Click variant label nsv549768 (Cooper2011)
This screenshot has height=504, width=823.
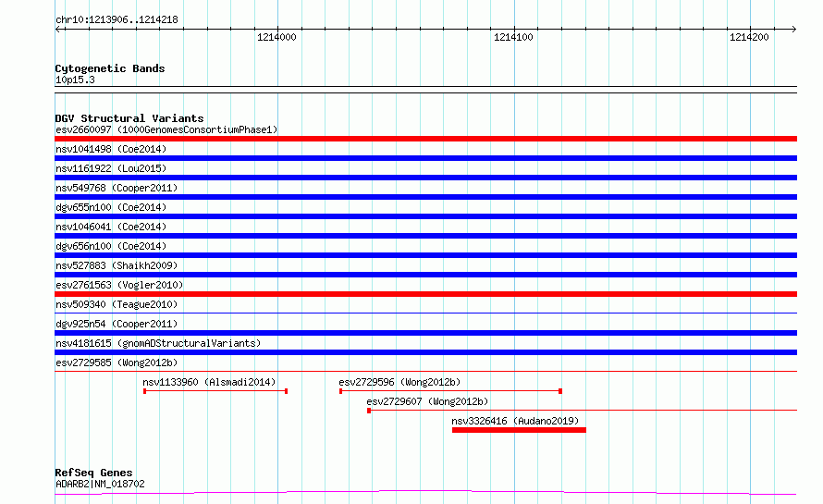point(117,188)
